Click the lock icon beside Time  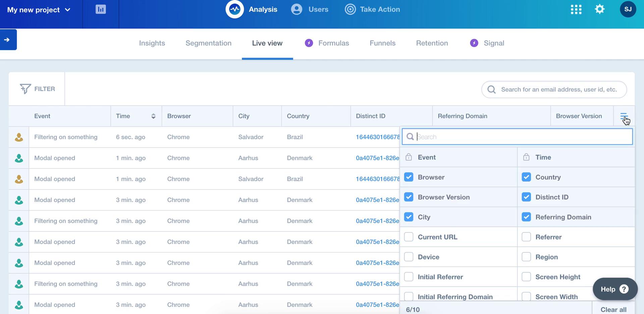pyautogui.click(x=526, y=157)
